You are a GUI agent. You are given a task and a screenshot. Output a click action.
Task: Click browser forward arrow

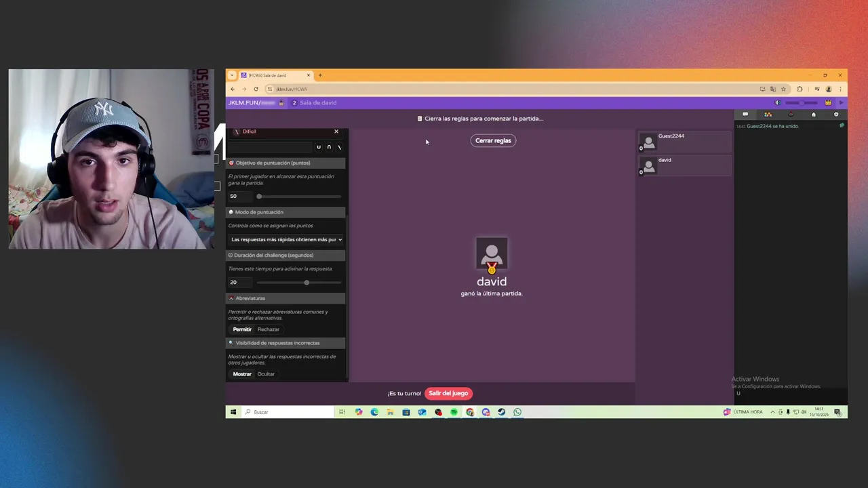click(244, 89)
